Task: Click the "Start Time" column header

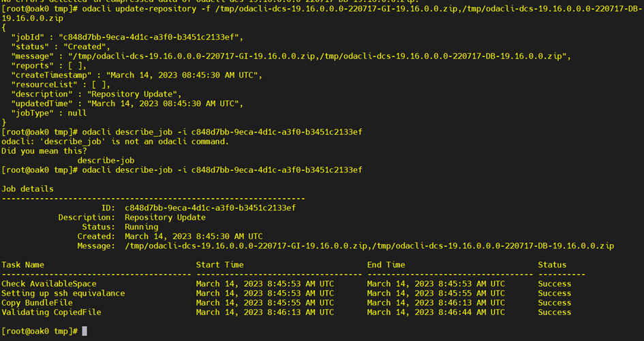Action: coord(219,265)
